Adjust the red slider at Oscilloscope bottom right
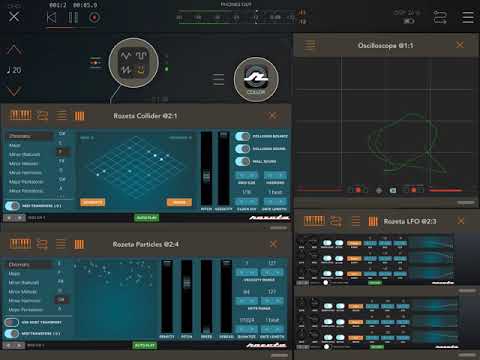This screenshot has width=480, height=360. click(446, 190)
